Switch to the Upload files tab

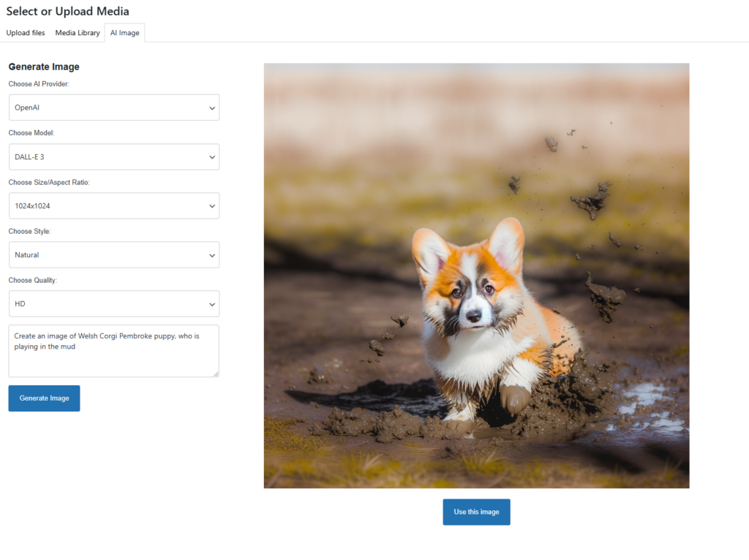pyautogui.click(x=26, y=33)
